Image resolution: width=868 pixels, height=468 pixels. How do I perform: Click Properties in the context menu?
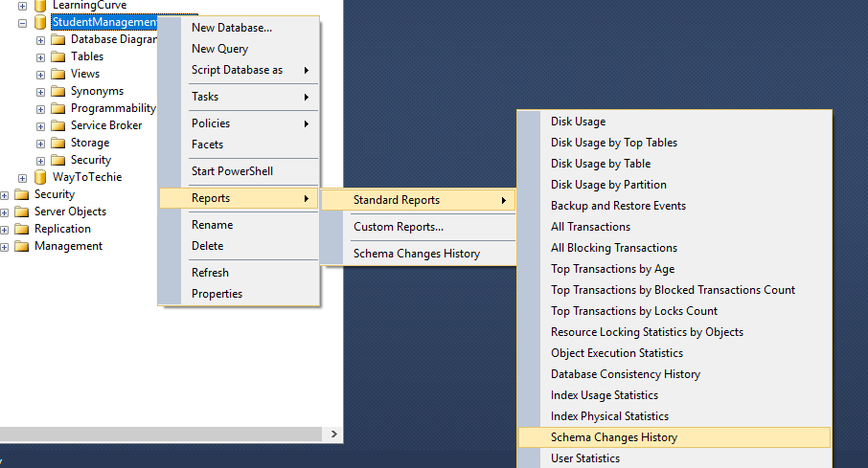pyautogui.click(x=217, y=294)
